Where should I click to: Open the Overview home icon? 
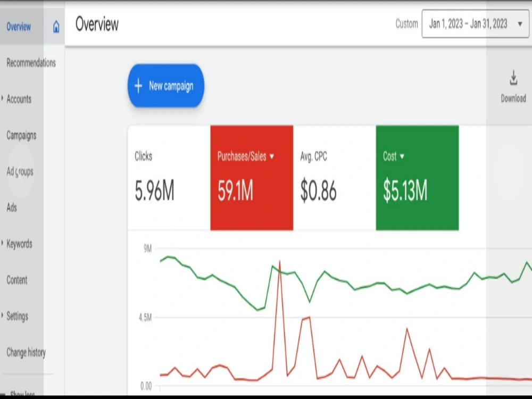click(56, 27)
